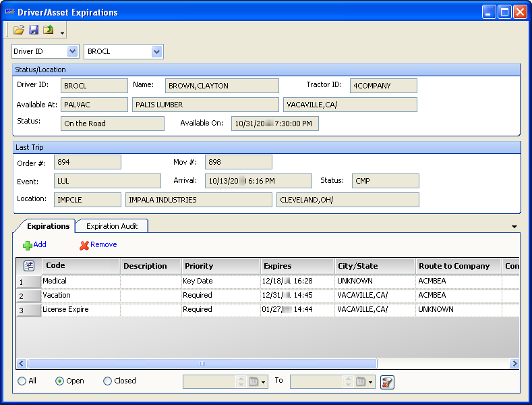The width and height of the screenshot is (532, 405).
Task: Click the Open folder toolbar icon
Action: coord(19,30)
